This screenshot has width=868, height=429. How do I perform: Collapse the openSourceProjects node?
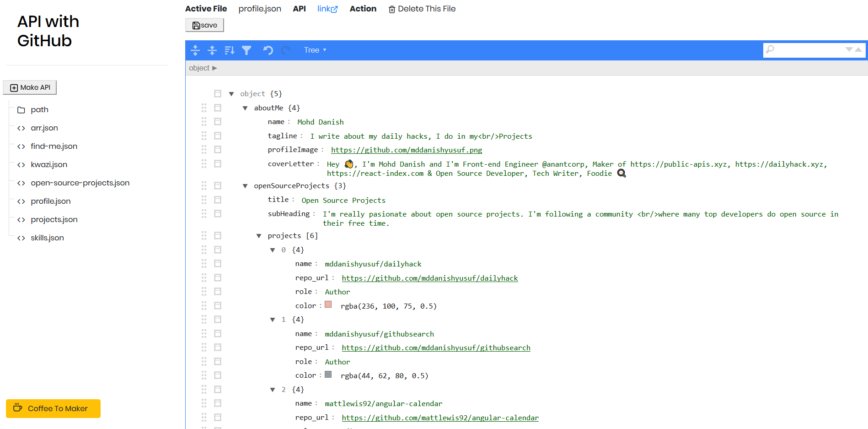(x=245, y=186)
